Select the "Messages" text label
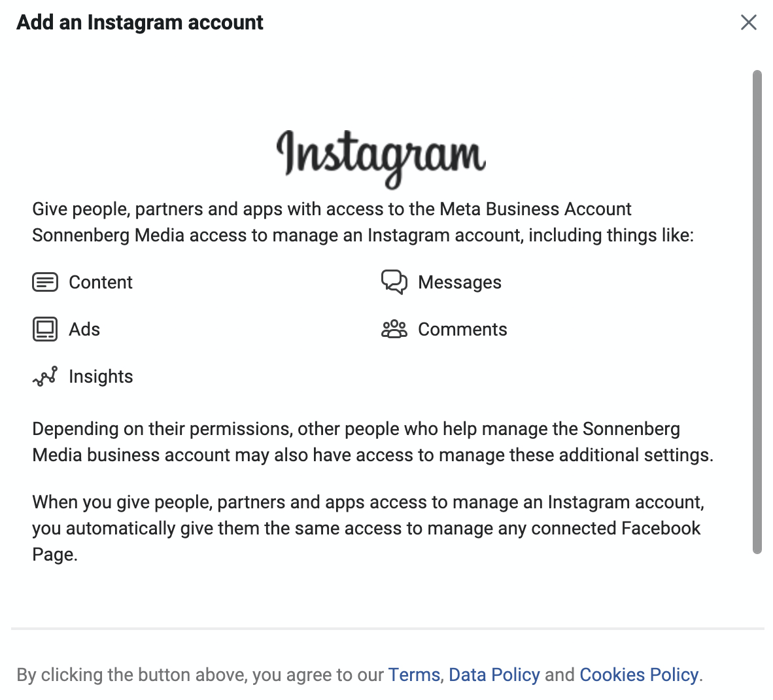The width and height of the screenshot is (773, 700). point(460,283)
